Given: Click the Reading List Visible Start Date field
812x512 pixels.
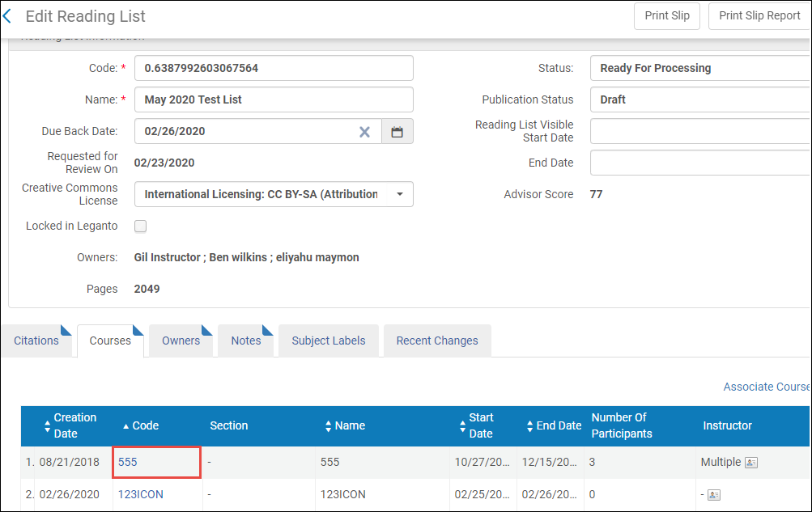Looking at the screenshot, I should (x=700, y=131).
